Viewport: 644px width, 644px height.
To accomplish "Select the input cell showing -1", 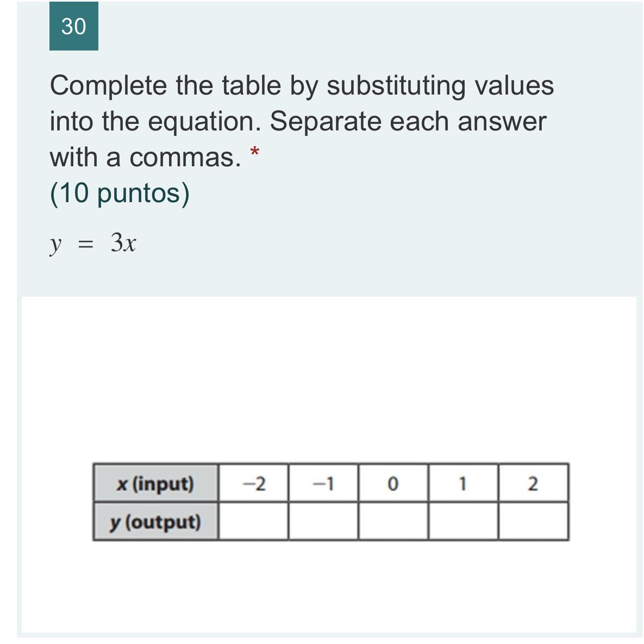I will tap(323, 483).
